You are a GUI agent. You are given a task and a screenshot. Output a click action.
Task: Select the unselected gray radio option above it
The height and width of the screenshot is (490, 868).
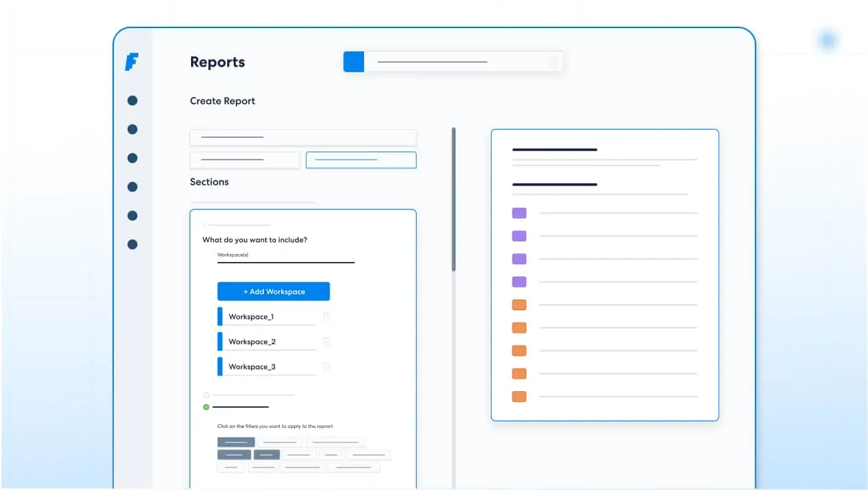tap(205, 395)
